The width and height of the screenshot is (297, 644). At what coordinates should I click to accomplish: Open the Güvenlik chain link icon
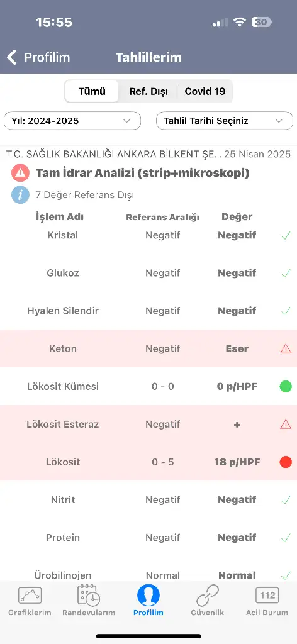click(x=208, y=596)
